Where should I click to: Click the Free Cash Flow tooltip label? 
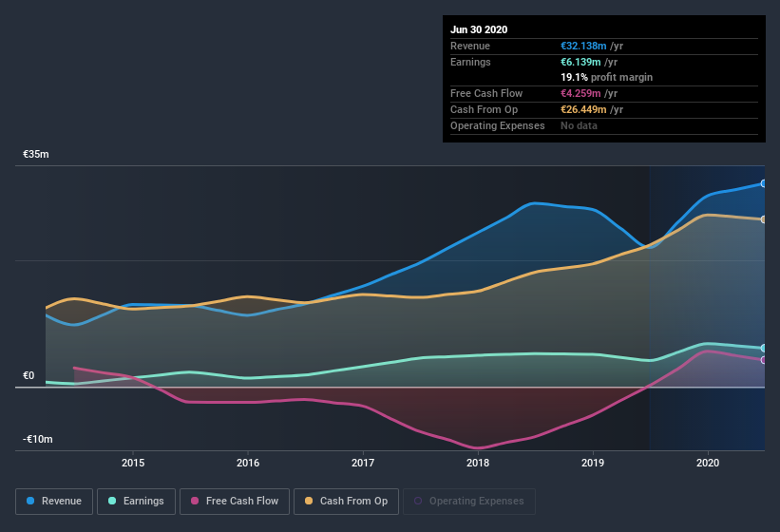[x=486, y=93]
